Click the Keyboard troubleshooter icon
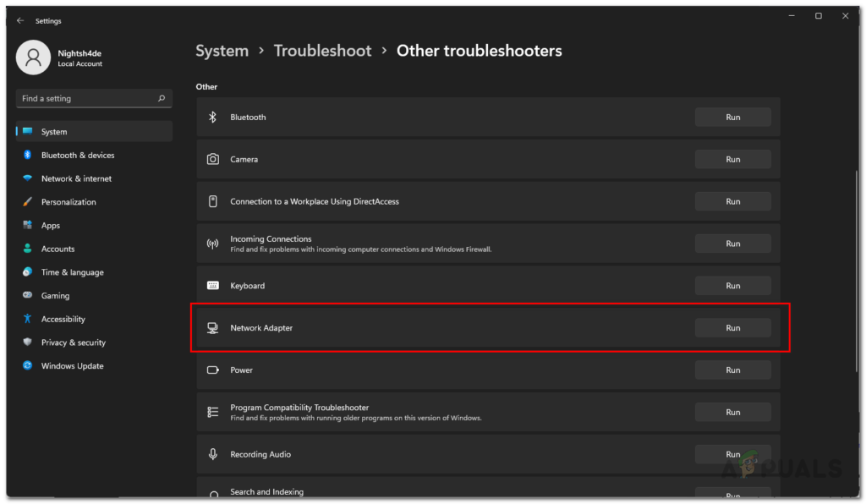This screenshot has height=504, width=866. click(x=213, y=286)
